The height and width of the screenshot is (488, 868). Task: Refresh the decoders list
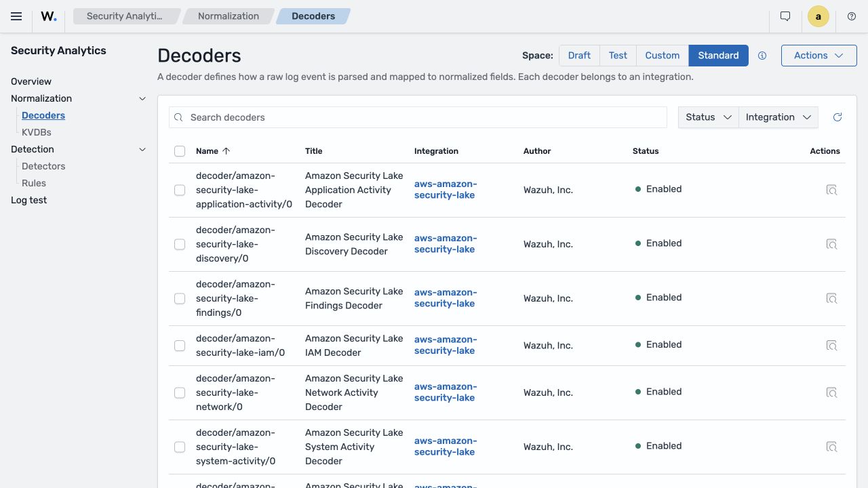pos(837,117)
